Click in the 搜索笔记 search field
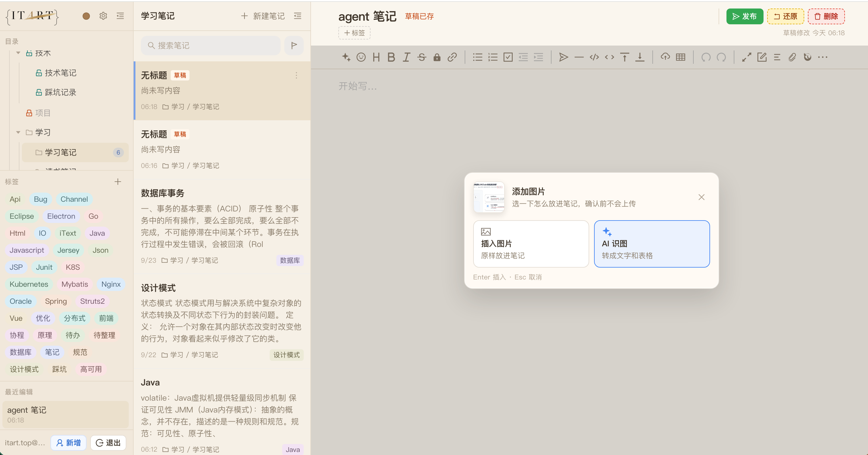This screenshot has height=455, width=868. coord(210,46)
